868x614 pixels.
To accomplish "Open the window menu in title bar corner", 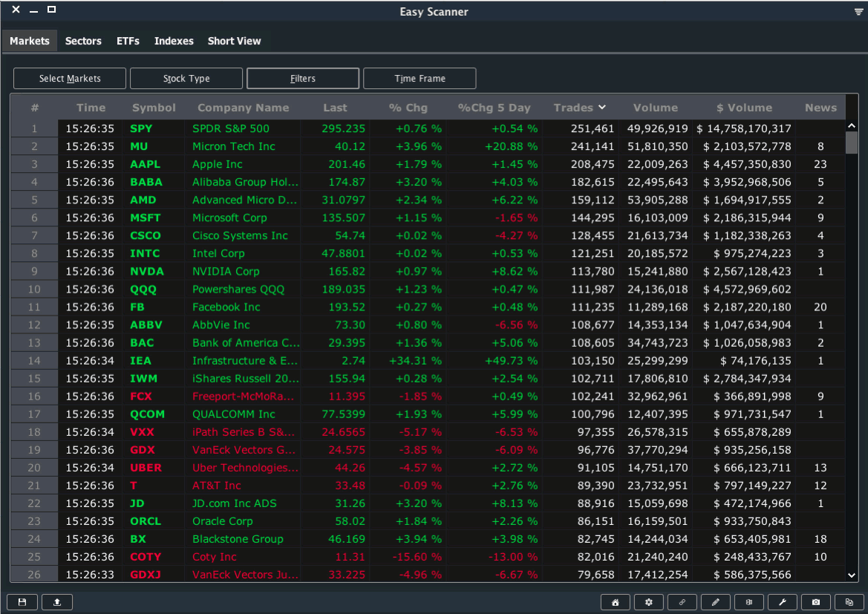I will [858, 12].
